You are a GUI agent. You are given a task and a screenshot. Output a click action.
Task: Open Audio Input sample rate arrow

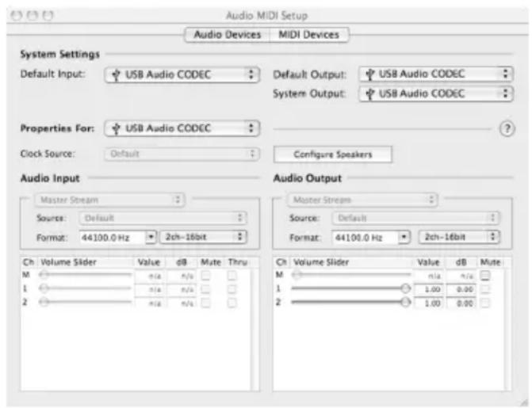151,237
